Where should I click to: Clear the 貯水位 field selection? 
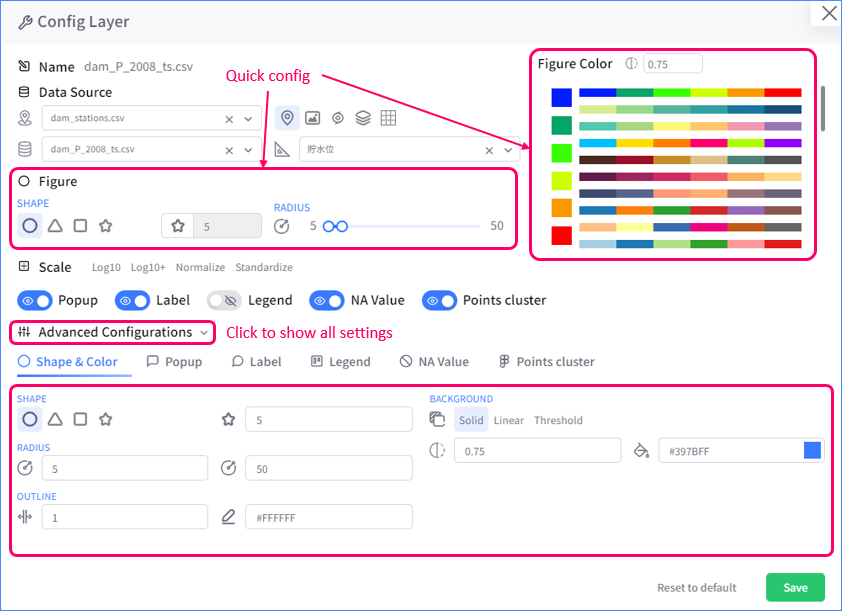pos(489,150)
